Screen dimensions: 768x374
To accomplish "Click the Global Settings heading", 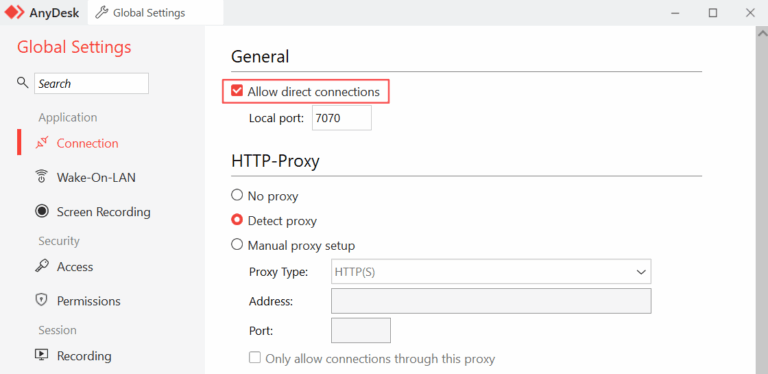I will tap(74, 47).
